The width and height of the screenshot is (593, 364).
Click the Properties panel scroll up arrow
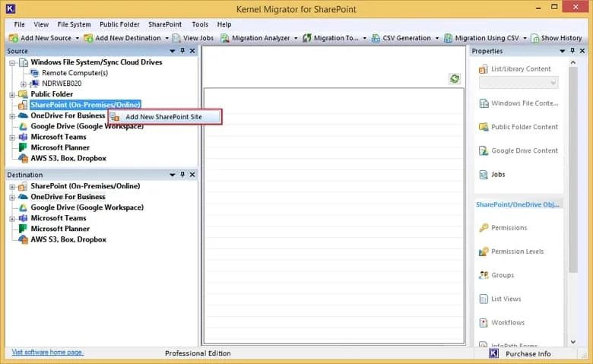point(573,63)
